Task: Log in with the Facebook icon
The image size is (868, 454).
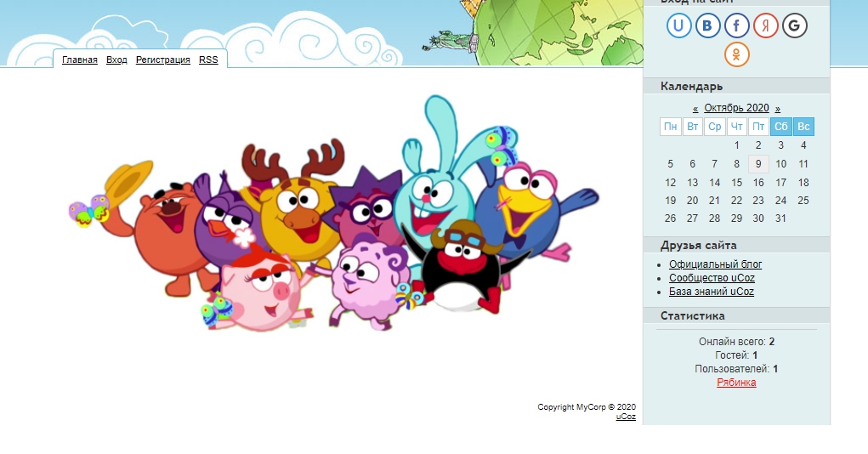Action: point(736,26)
